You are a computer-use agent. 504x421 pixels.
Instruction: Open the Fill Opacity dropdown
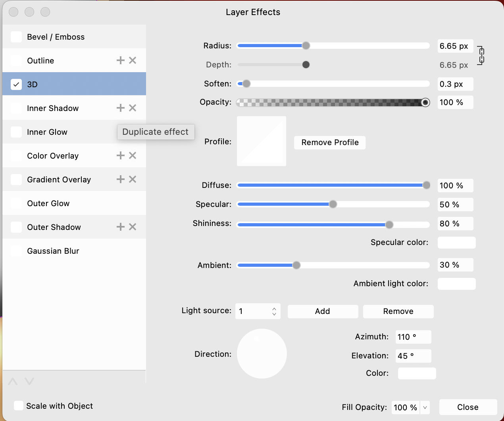coord(424,407)
